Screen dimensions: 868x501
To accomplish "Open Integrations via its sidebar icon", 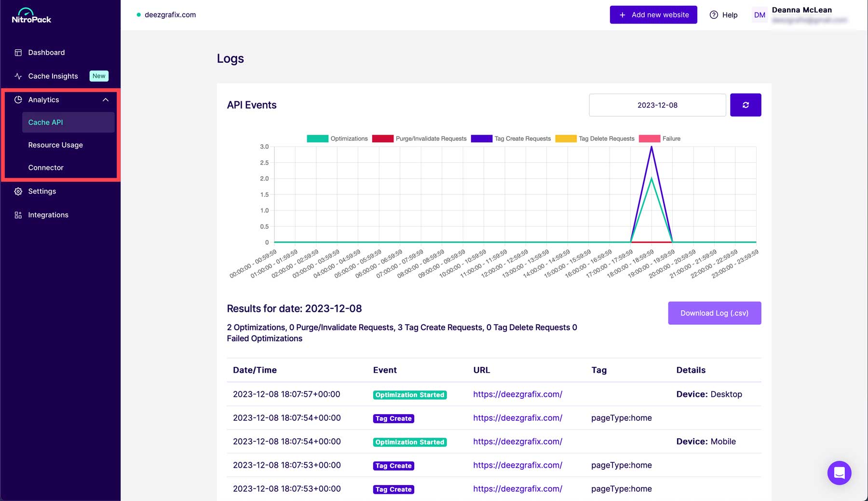I will [x=18, y=214].
